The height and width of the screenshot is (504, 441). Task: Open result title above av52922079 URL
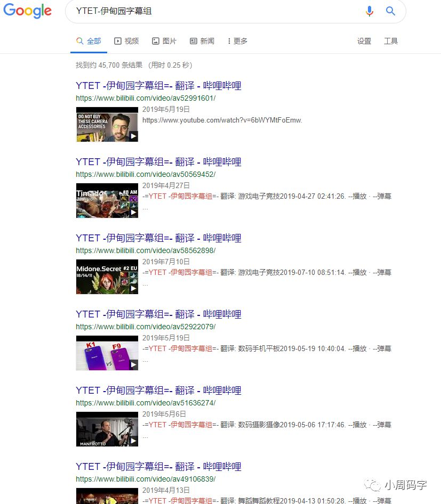pos(158,314)
